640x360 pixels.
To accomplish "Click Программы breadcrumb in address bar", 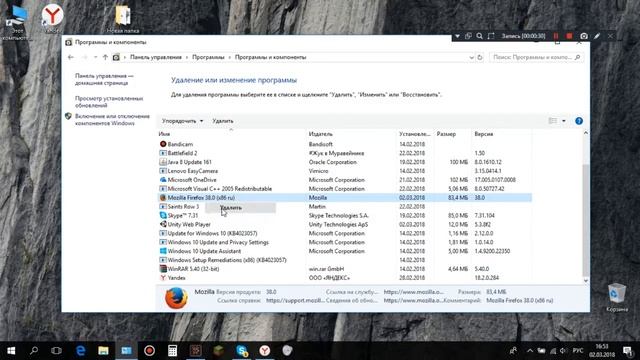I will click(x=208, y=57).
